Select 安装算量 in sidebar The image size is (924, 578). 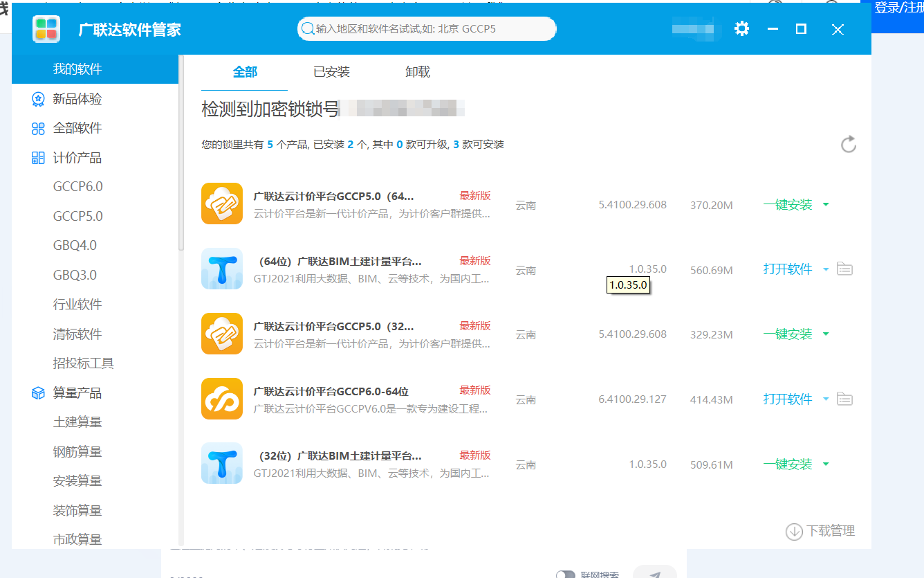coord(77,481)
